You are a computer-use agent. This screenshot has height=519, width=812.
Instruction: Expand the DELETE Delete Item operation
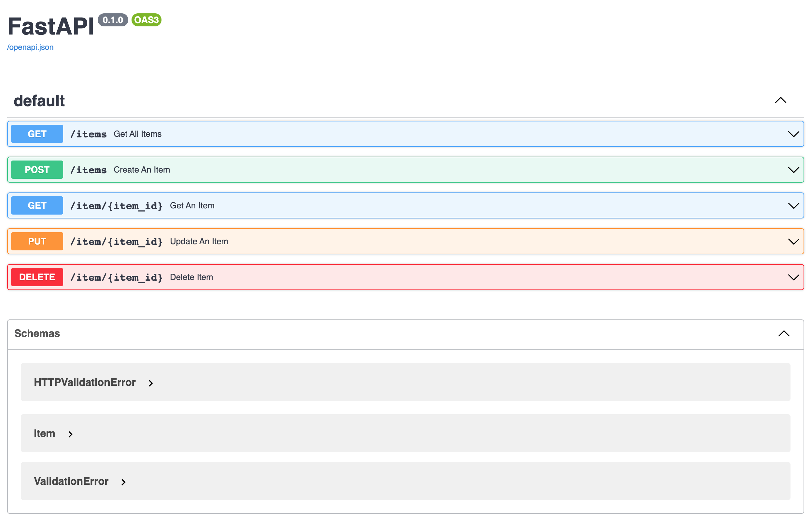click(794, 277)
